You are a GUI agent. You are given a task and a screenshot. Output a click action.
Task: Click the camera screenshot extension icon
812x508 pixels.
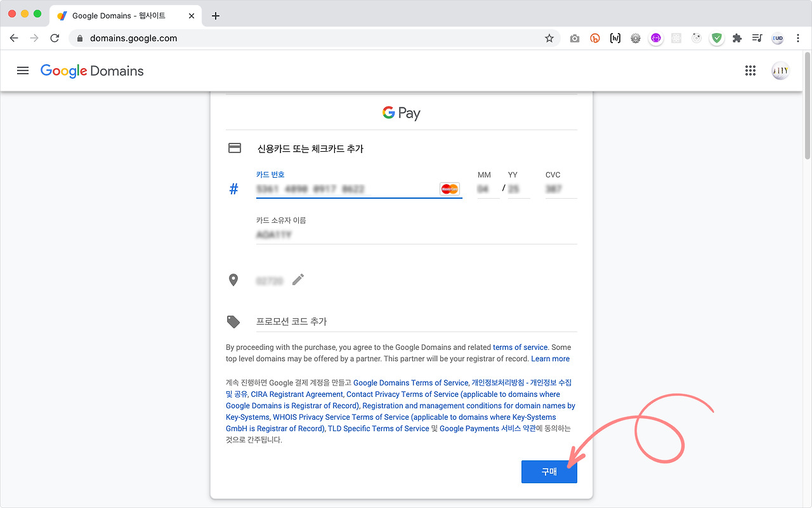point(575,38)
